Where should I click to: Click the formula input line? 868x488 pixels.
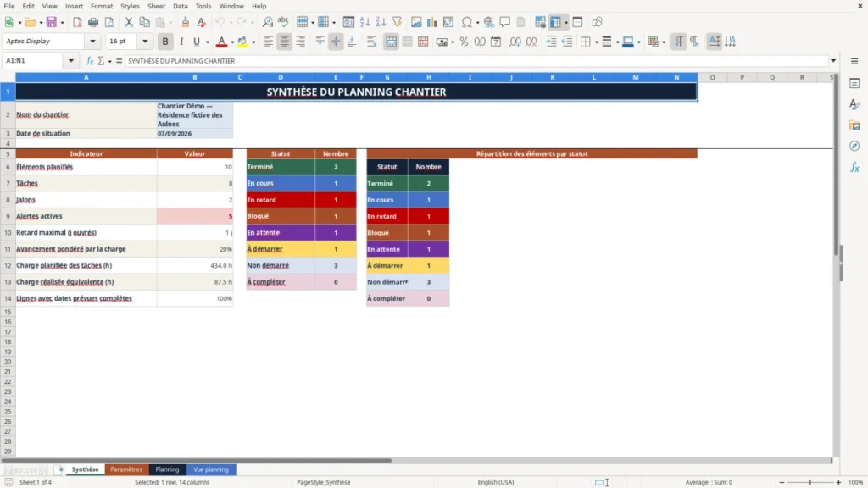pyautogui.click(x=476, y=61)
